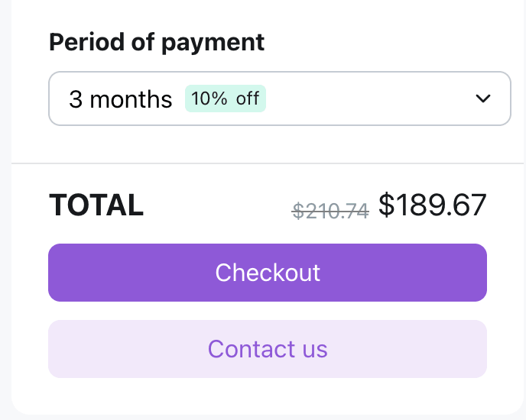Click the "Period of payment" heading
This screenshot has width=526, height=420.
tap(157, 42)
